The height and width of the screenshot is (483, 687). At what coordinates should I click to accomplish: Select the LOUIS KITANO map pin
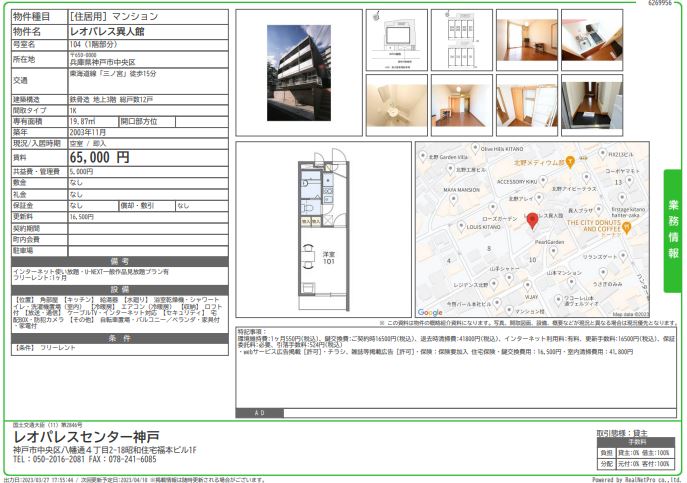click(x=460, y=226)
